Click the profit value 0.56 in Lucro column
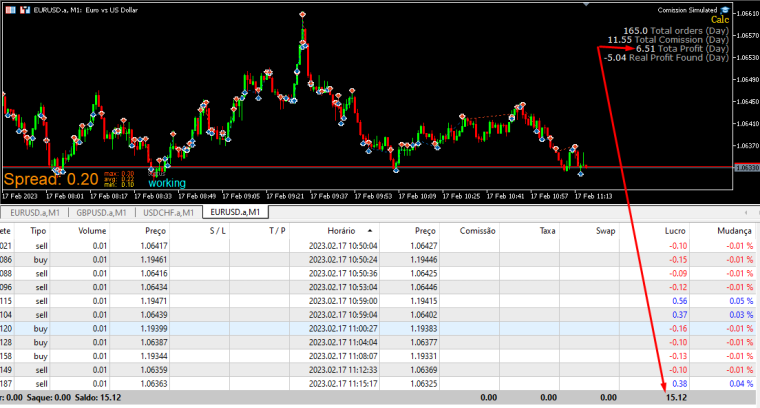 click(x=680, y=301)
